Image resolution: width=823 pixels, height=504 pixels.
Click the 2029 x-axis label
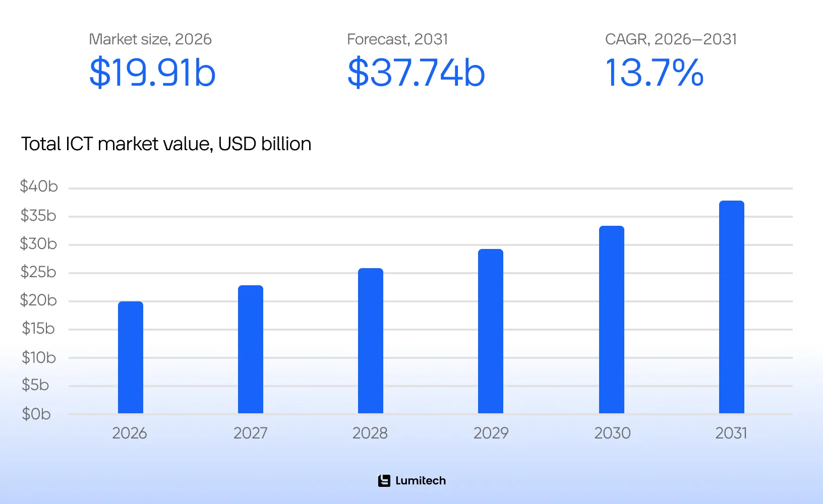click(x=491, y=433)
